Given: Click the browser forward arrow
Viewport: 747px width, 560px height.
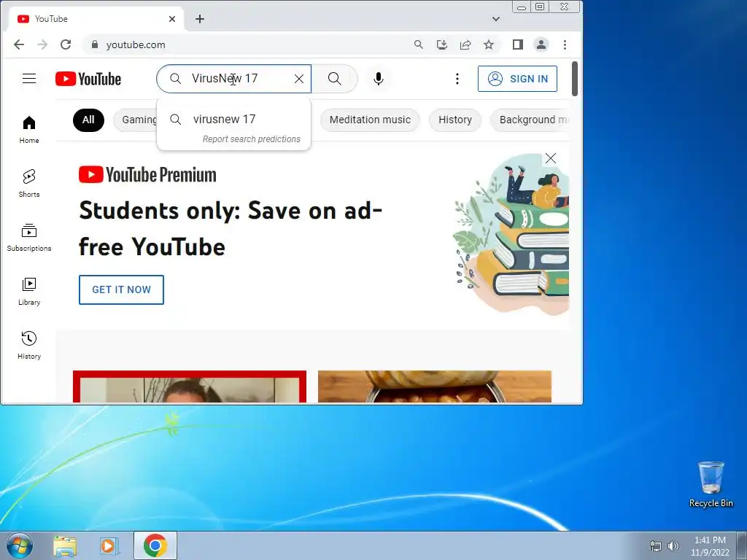Looking at the screenshot, I should (x=42, y=44).
